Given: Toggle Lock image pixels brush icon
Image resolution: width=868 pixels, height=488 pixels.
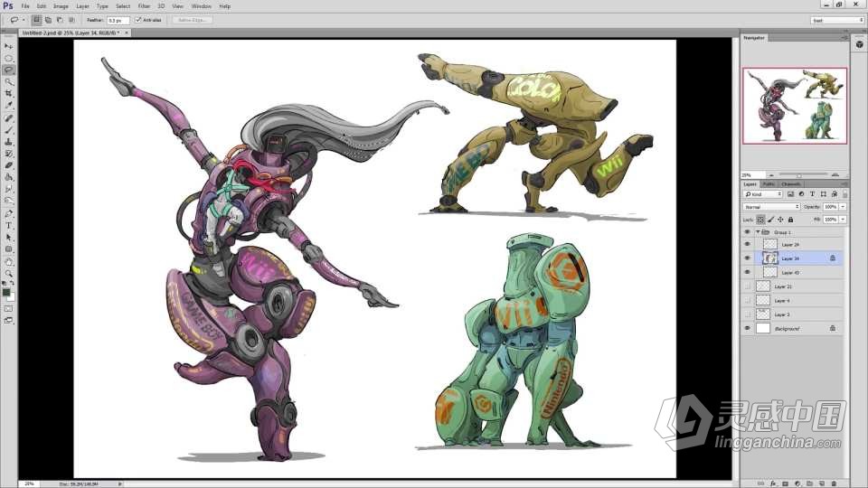Looking at the screenshot, I should [x=770, y=220].
